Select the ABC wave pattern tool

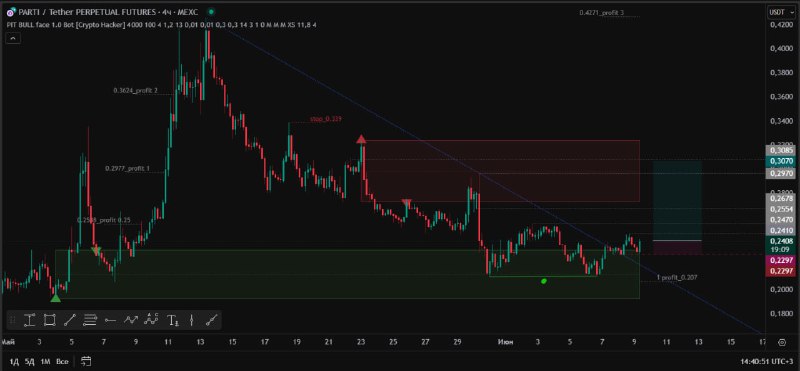tap(151, 320)
